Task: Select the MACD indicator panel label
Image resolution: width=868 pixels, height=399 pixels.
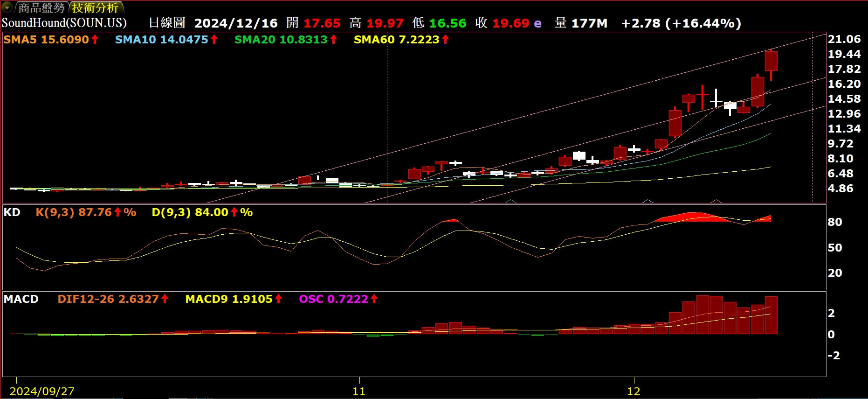Action: [x=21, y=299]
